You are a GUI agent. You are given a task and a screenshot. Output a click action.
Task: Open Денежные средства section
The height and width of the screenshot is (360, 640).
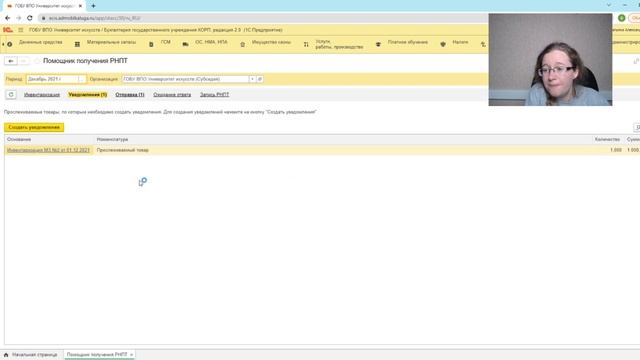point(40,42)
